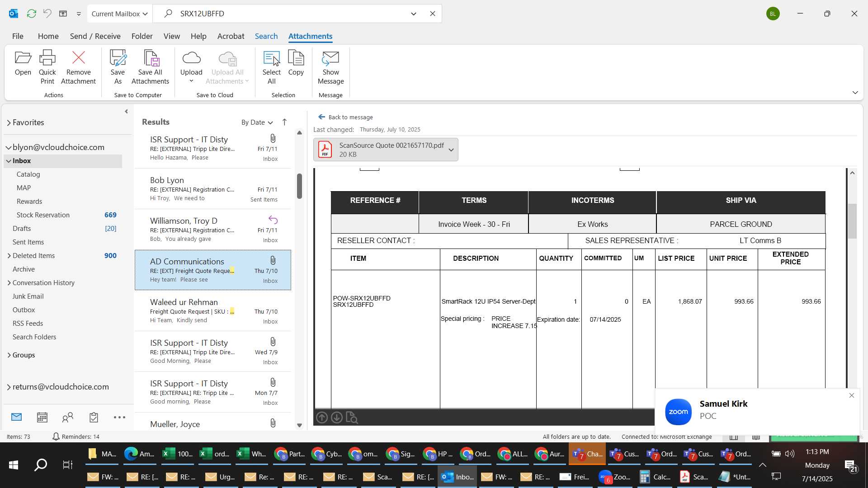
Task: Select All attachments
Action: 271,67
